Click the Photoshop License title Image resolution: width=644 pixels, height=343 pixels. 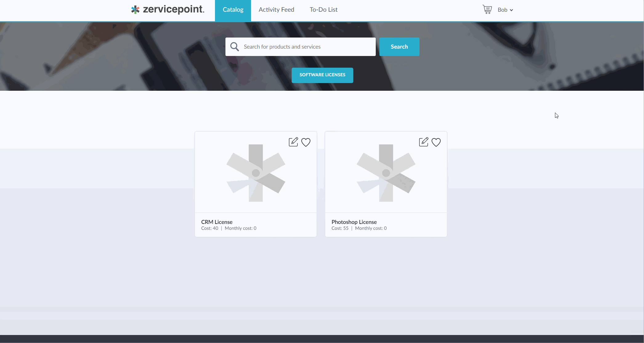click(354, 222)
